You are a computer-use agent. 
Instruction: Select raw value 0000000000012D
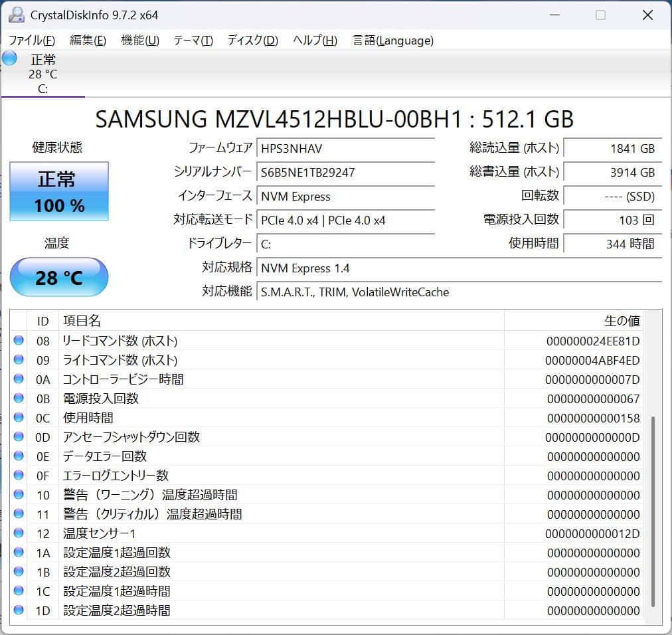(592, 534)
